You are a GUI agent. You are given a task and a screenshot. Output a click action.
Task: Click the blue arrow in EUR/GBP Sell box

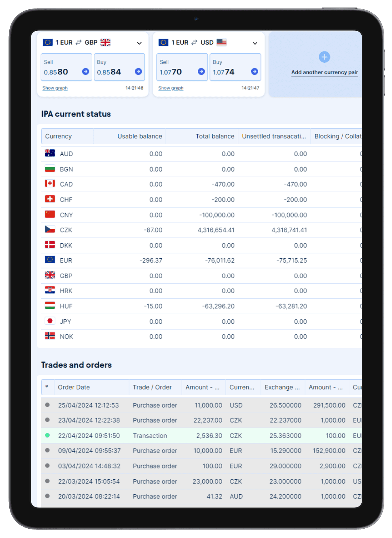(x=85, y=72)
